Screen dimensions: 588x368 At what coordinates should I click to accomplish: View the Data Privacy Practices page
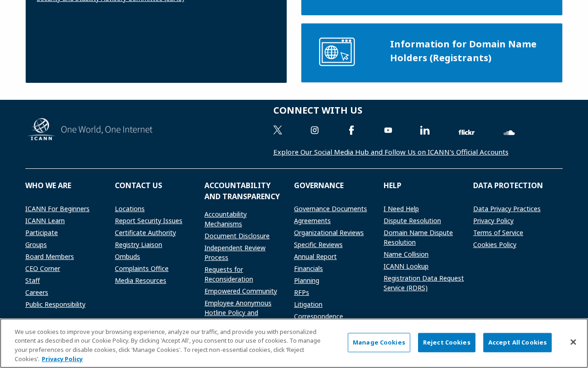[507, 209]
